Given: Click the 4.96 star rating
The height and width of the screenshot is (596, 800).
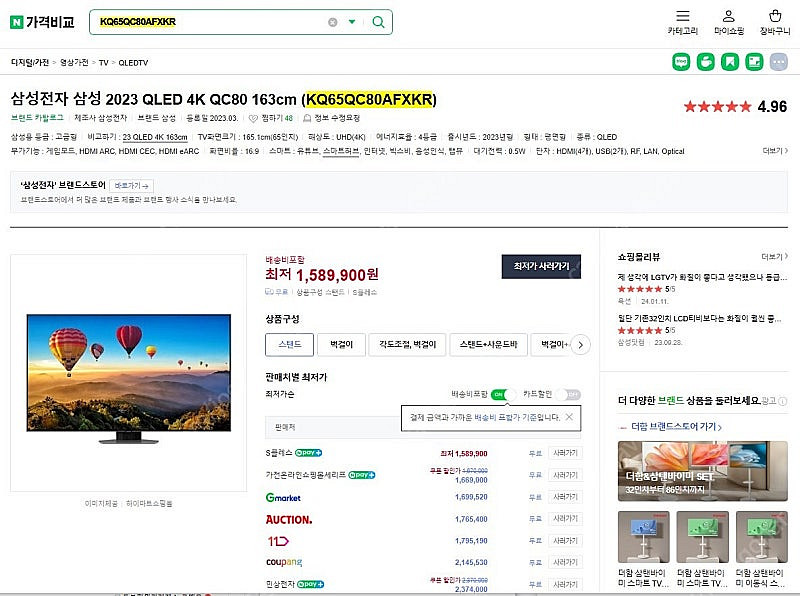Looking at the screenshot, I should coord(735,106).
